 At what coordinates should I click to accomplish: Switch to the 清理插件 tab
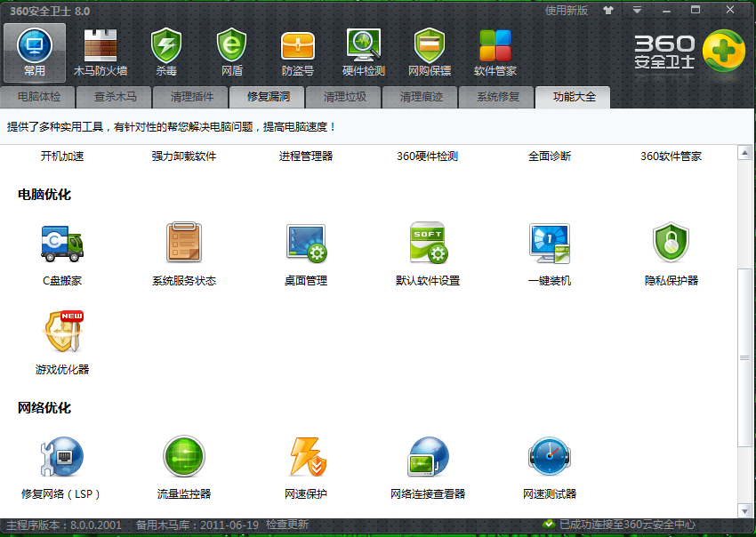point(191,97)
